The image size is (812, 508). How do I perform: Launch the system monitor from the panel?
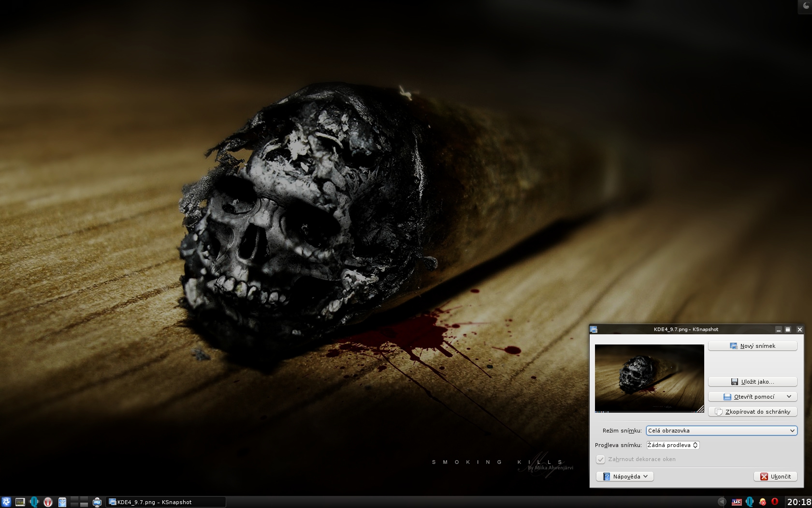click(20, 502)
